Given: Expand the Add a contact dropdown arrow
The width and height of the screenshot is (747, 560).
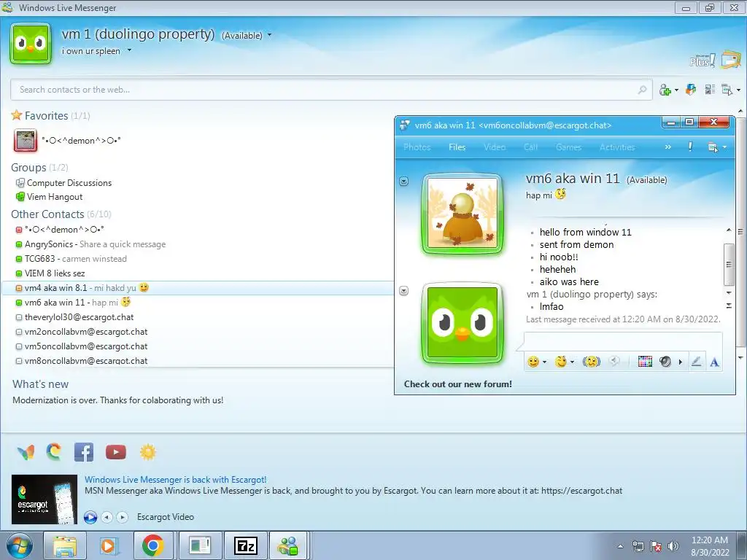Looking at the screenshot, I should click(676, 90).
